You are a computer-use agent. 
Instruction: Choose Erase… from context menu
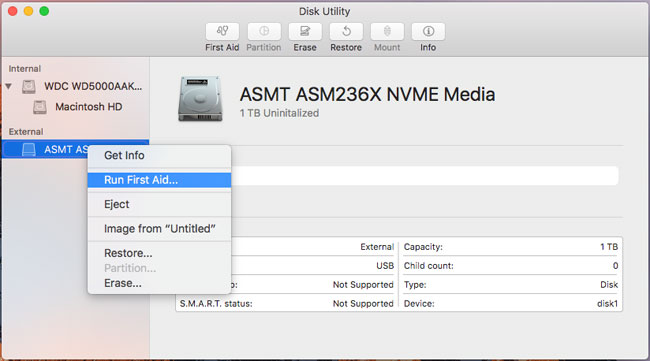(159, 283)
